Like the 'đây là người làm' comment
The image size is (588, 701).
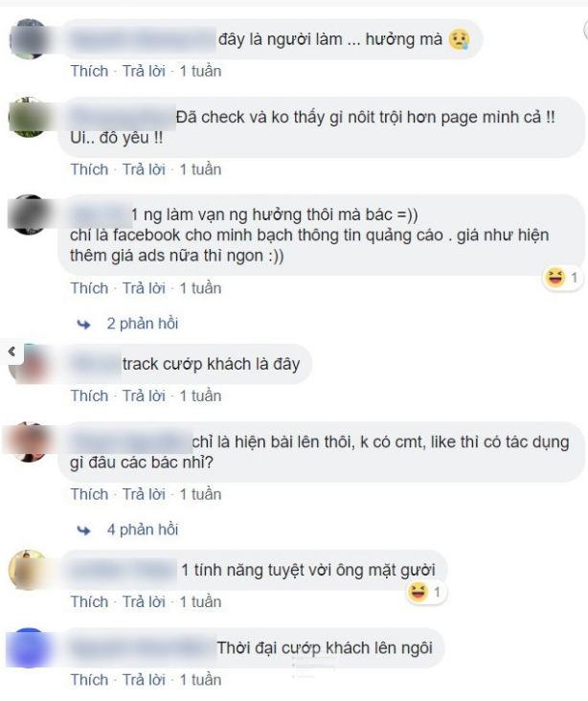89,71
